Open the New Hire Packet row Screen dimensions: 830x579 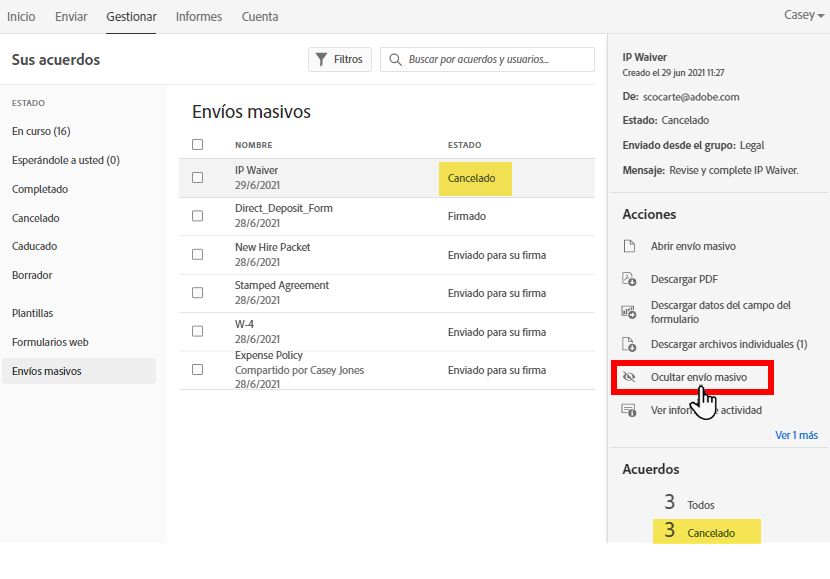273,247
